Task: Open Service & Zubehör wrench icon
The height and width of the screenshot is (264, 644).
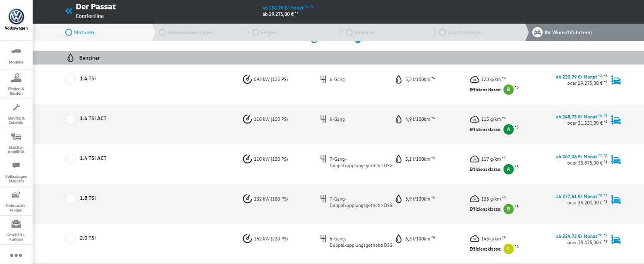Action: [x=16, y=107]
